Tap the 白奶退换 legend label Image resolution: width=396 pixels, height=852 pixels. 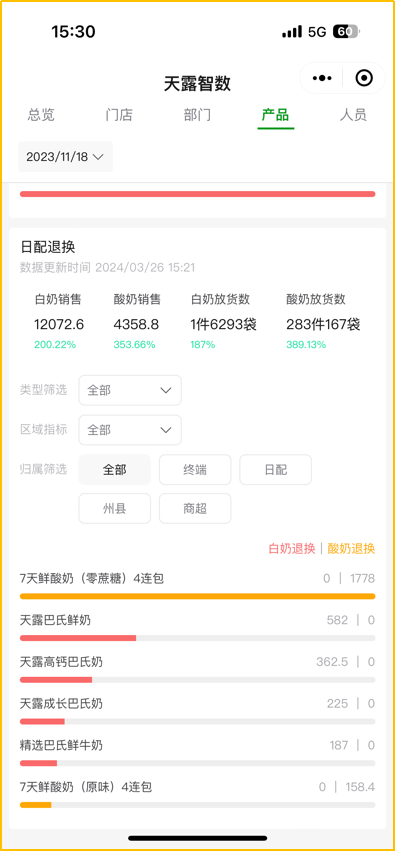point(292,548)
